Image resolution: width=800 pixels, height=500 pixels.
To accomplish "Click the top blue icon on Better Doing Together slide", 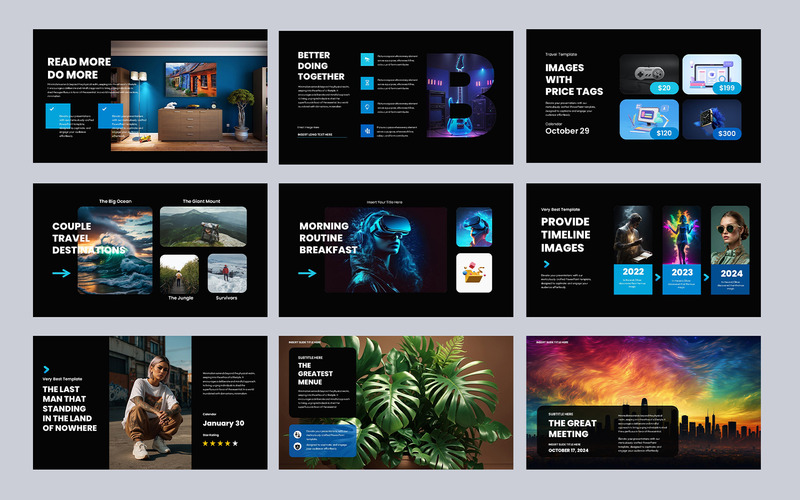I will click(367, 59).
